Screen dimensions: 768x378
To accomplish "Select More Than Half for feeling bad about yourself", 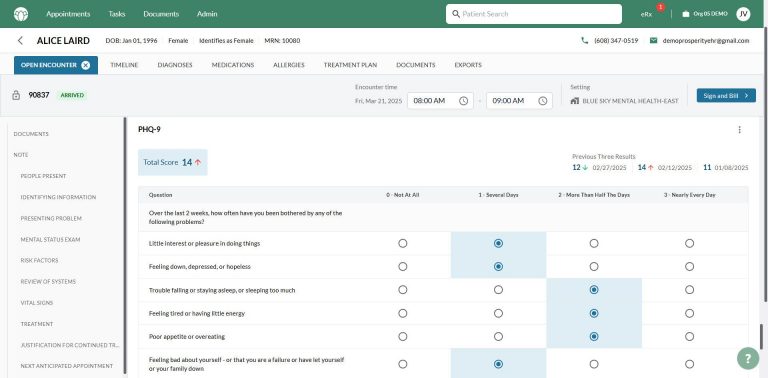I will click(594, 364).
